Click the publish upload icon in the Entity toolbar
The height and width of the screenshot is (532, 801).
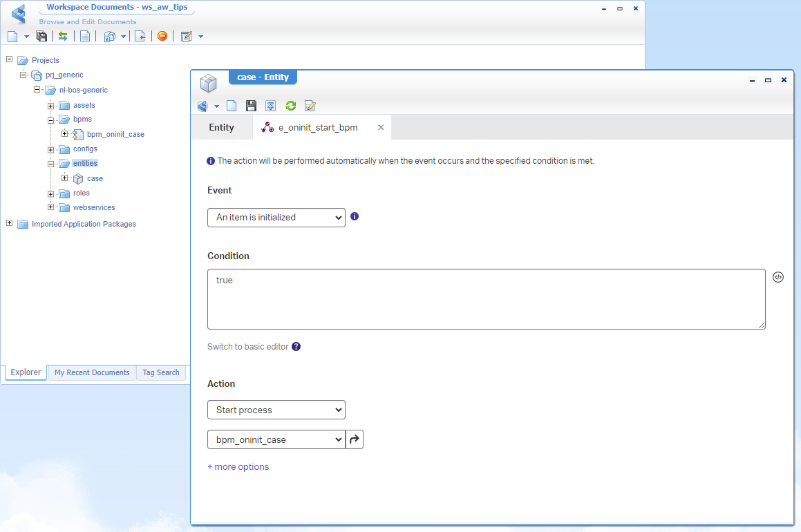click(271, 106)
